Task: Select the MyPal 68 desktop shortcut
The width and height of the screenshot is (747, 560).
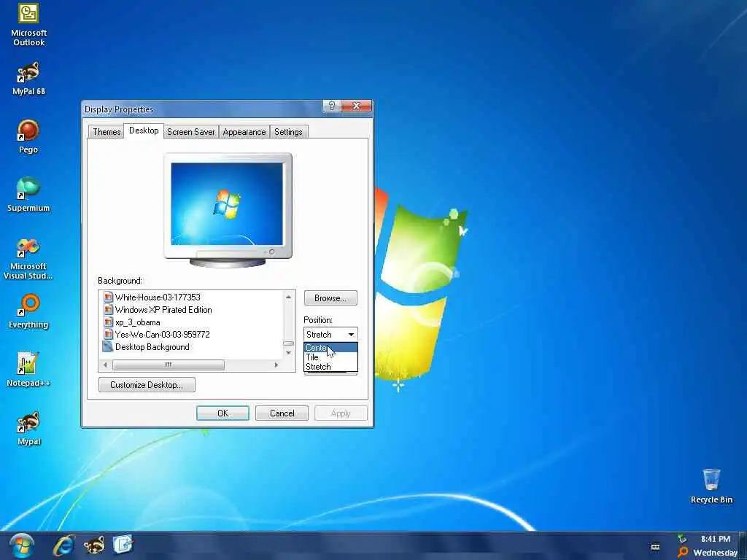Action: tap(28, 79)
